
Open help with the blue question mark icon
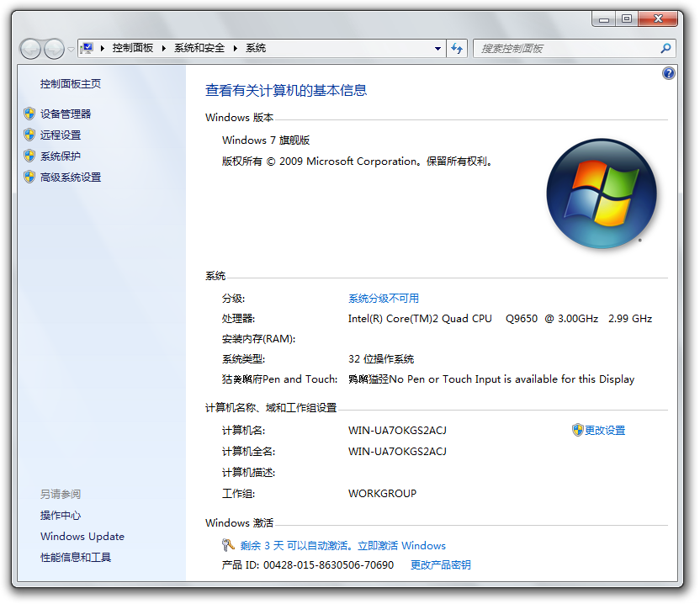point(669,73)
